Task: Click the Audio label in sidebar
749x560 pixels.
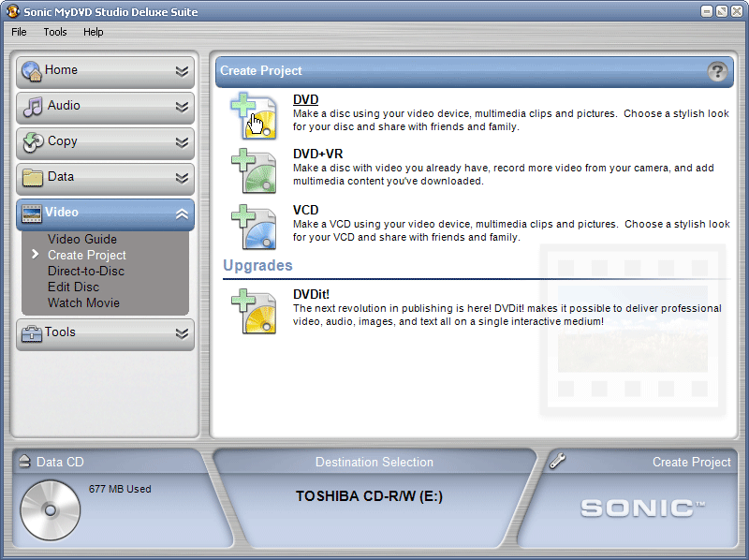Action: pos(64,105)
